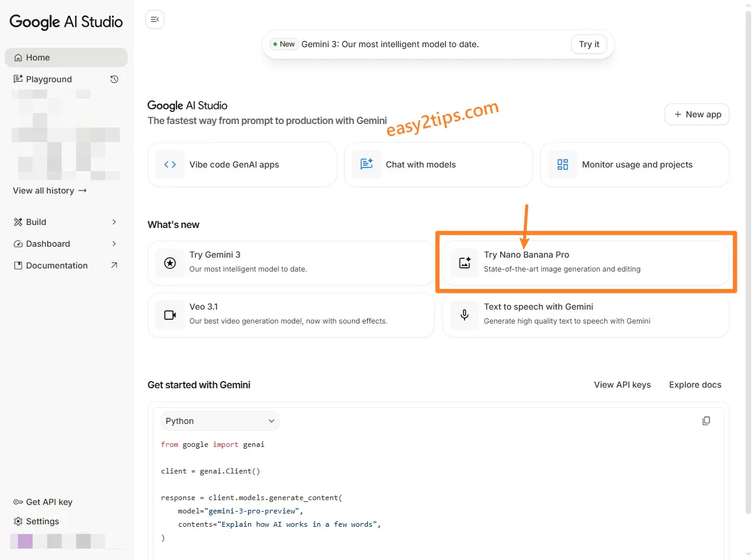Select the Nano Banana Pro image icon
Viewport: 753px width, 560px height.
(464, 263)
